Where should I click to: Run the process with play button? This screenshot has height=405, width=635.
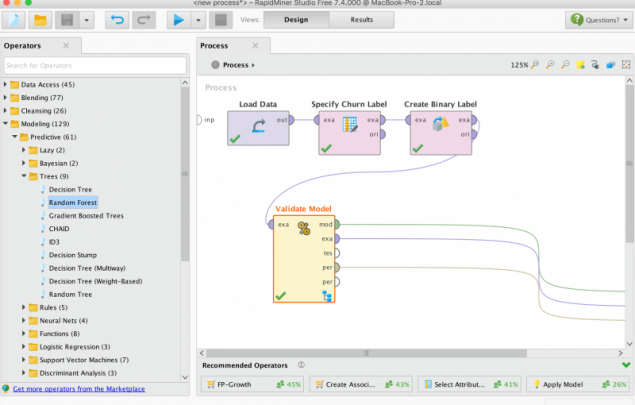click(x=179, y=20)
